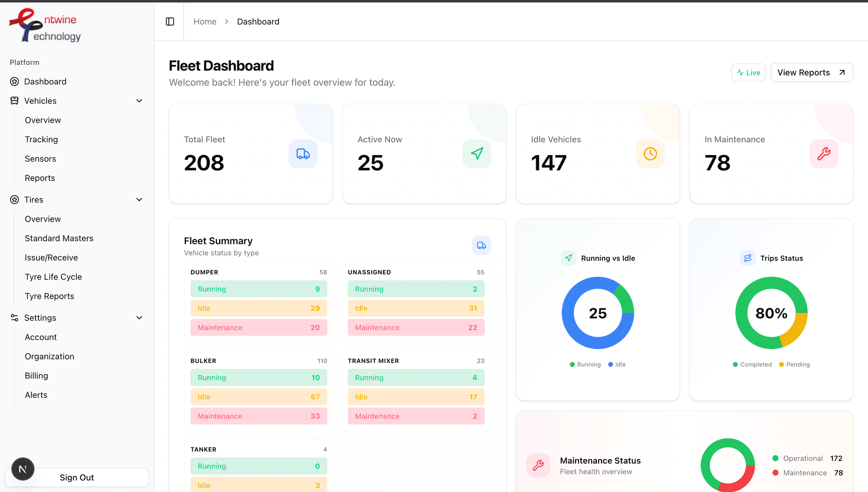The width and height of the screenshot is (868, 492).
Task: Click the Idle Vehicles 147 value
Action: point(548,163)
